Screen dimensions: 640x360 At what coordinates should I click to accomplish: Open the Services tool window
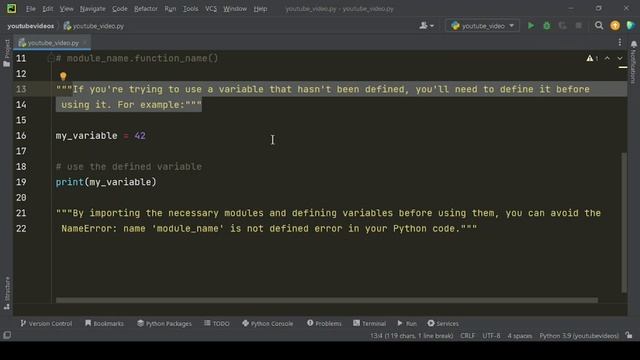click(443, 323)
